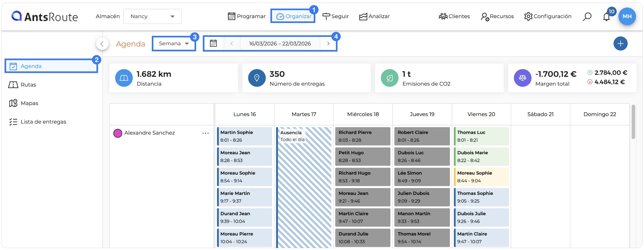Open the Thomas Luc 8:01 - 8:21 delivery

coord(481,136)
